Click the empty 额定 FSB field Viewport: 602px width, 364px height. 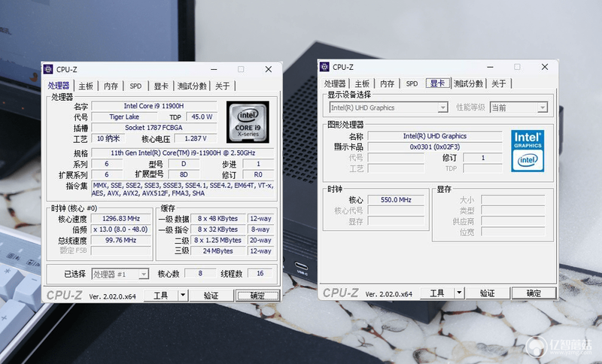(121, 251)
